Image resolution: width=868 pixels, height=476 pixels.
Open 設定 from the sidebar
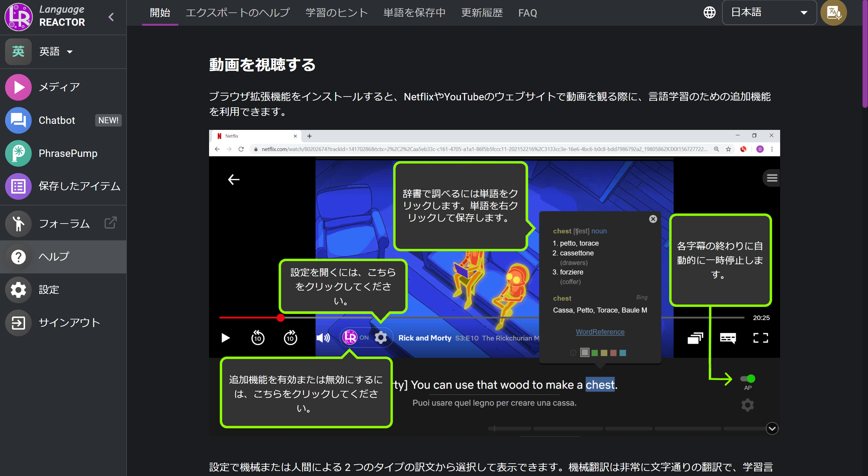click(x=63, y=290)
